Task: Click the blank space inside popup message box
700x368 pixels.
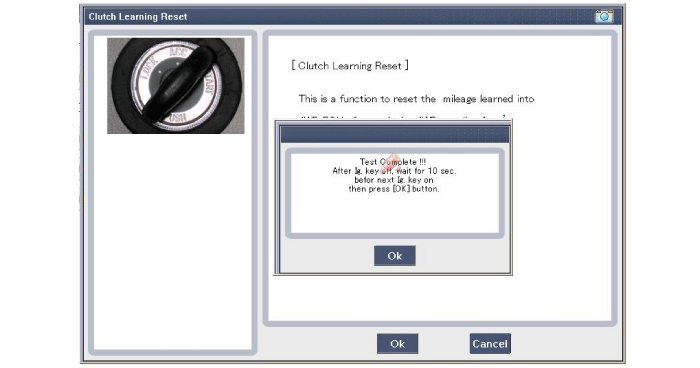Action: coord(395,213)
